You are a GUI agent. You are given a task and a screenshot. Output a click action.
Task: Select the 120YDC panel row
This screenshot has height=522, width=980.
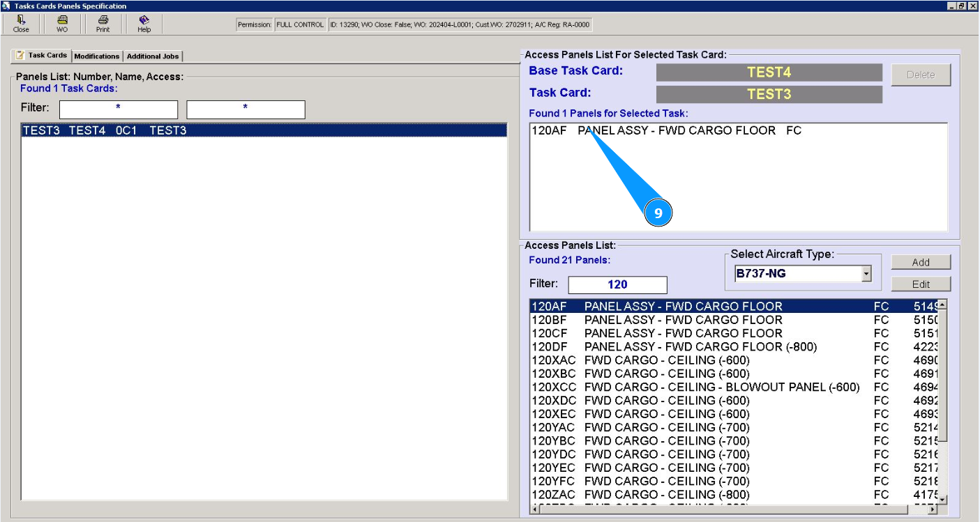tap(734, 454)
